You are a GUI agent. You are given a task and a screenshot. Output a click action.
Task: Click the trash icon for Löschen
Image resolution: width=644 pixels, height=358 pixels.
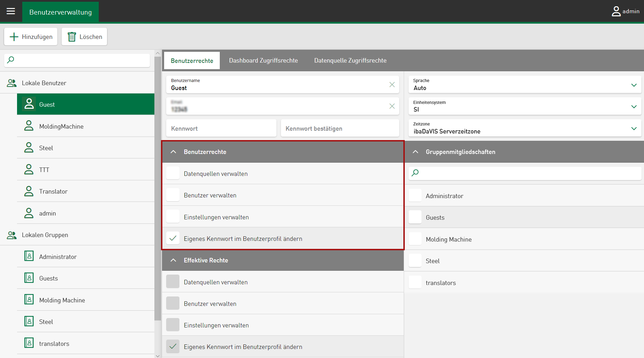click(72, 37)
